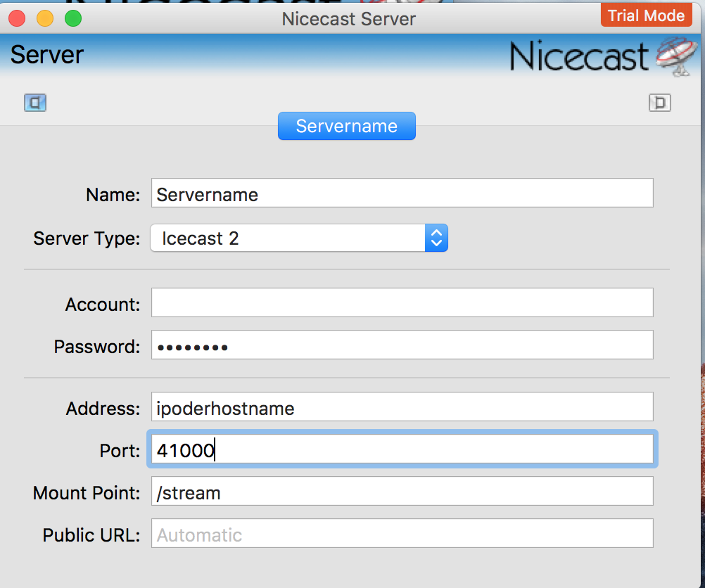705x588 pixels.
Task: Click the Port field showing 41000
Action: 402,449
